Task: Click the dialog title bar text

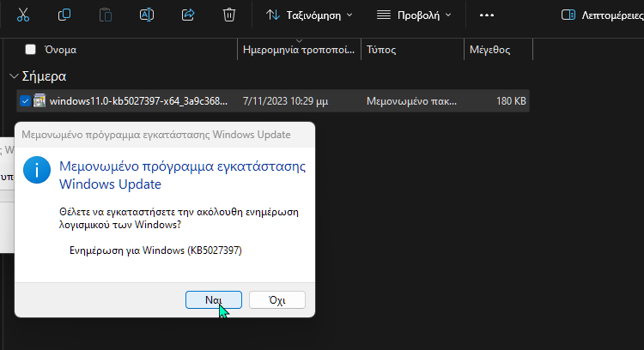Action: coord(156,135)
